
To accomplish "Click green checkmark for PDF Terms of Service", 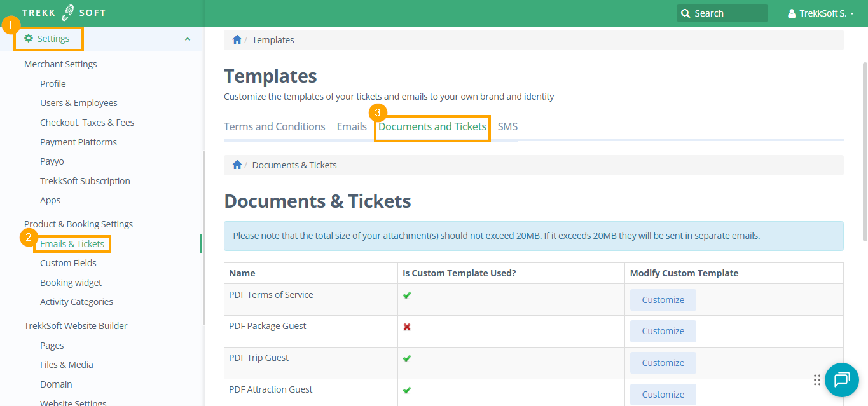I will pyautogui.click(x=407, y=295).
